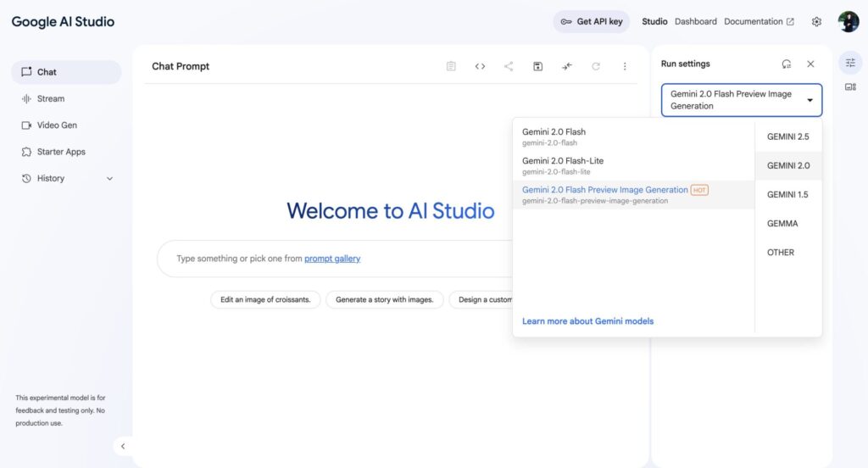Open Stream in the sidebar

(x=66, y=98)
